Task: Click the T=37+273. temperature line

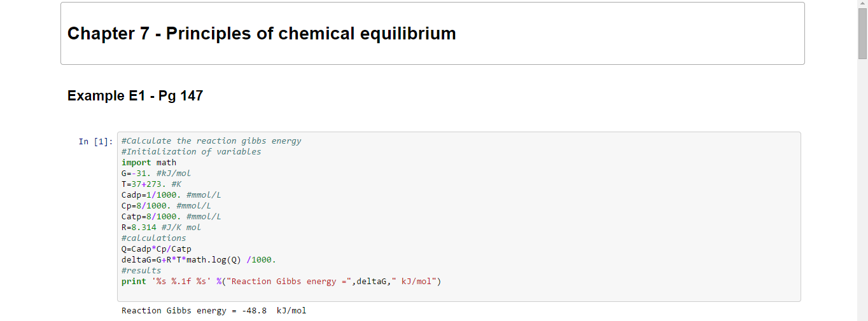Action: pos(151,184)
